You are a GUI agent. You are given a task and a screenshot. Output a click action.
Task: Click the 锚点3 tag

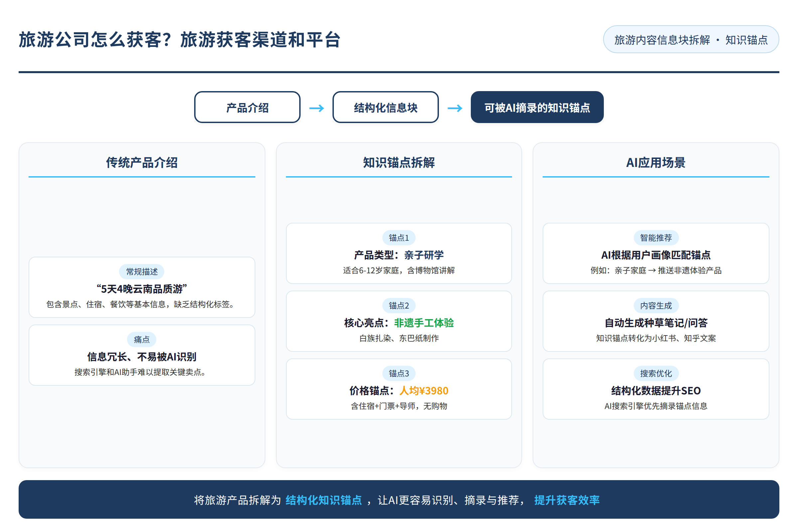click(399, 373)
